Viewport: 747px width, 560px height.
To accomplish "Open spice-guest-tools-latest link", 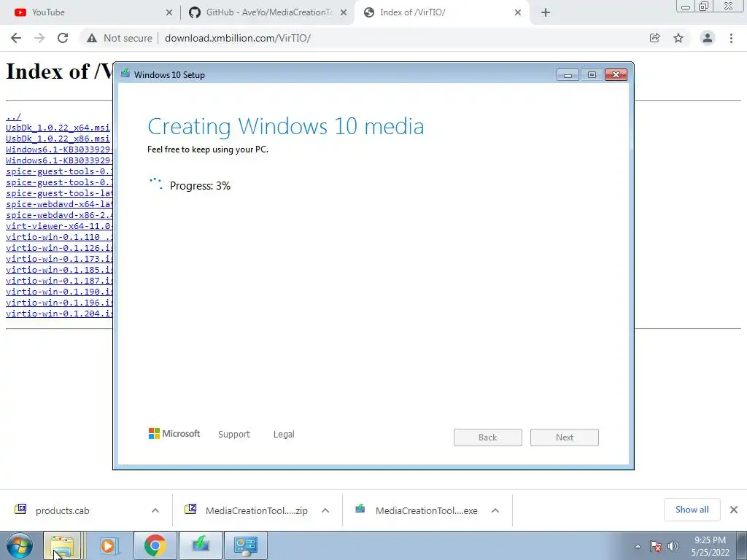I will click(59, 193).
